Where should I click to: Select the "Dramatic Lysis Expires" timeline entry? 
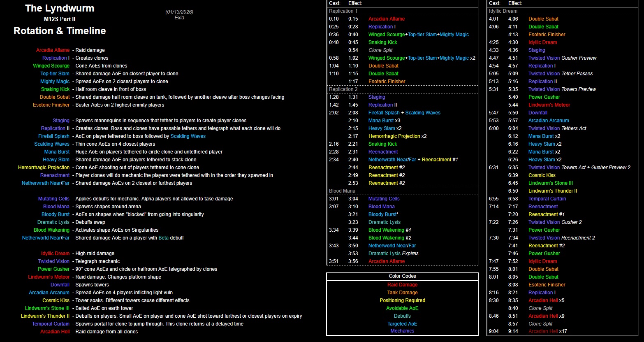393,254
